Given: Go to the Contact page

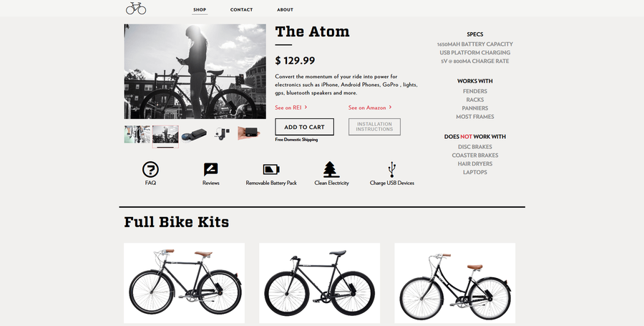Looking at the screenshot, I should pyautogui.click(x=242, y=9).
